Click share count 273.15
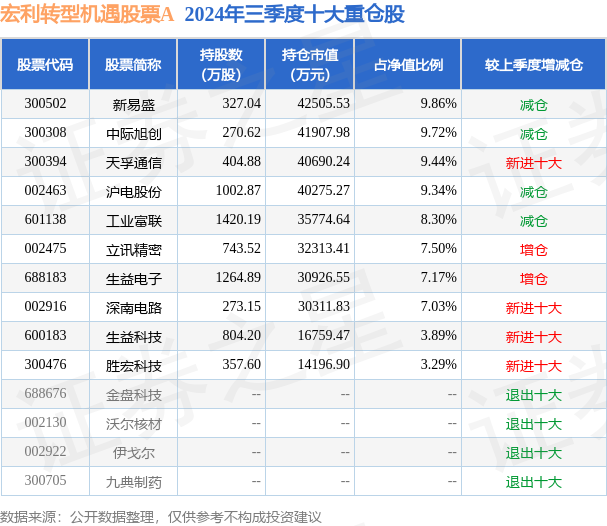The image size is (607, 526). [x=242, y=307]
